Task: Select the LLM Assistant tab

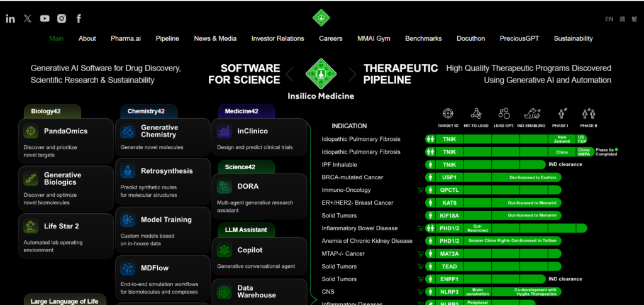Action: point(246,230)
